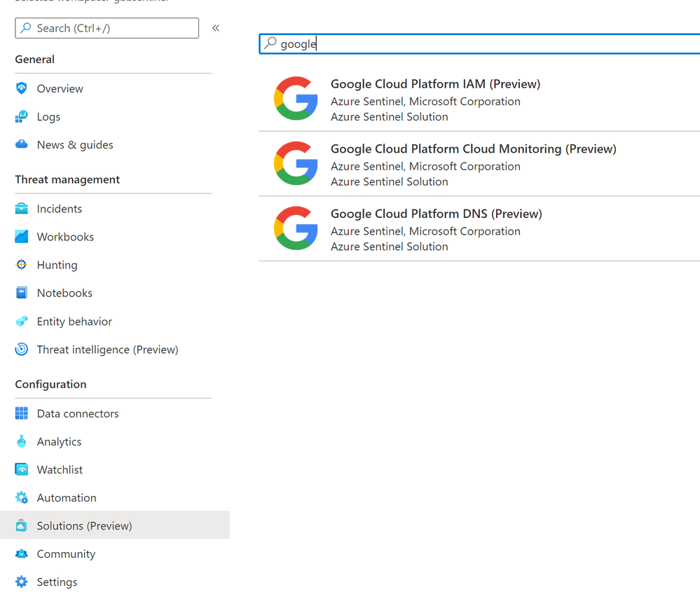Open the Google Cloud Platform IAM (Preview) title
Image resolution: width=700 pixels, height=599 pixels.
tap(435, 84)
